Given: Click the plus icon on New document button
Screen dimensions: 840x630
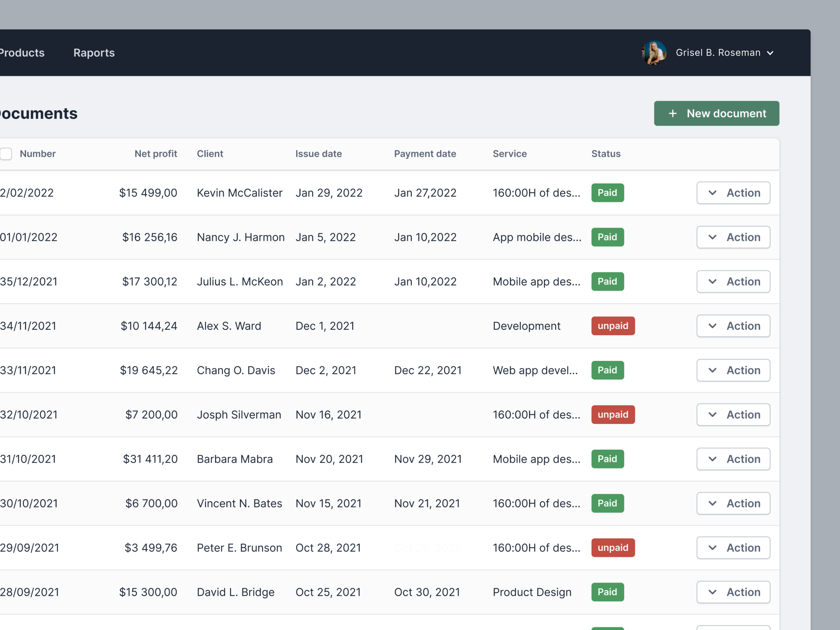Looking at the screenshot, I should pyautogui.click(x=673, y=113).
